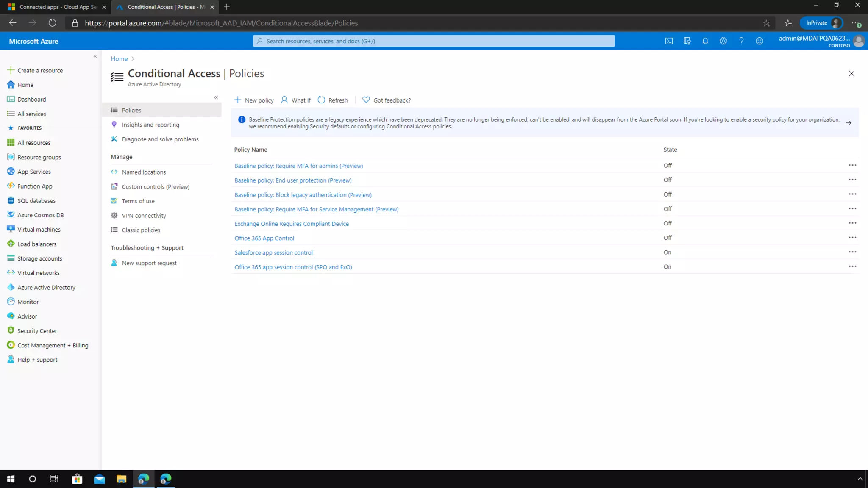Collapse the left portal sidebar
The width and height of the screenshot is (868, 488).
click(x=95, y=56)
